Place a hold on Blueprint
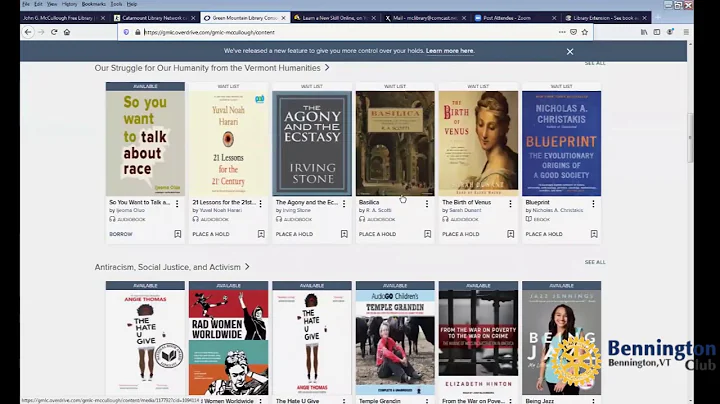 coord(544,234)
